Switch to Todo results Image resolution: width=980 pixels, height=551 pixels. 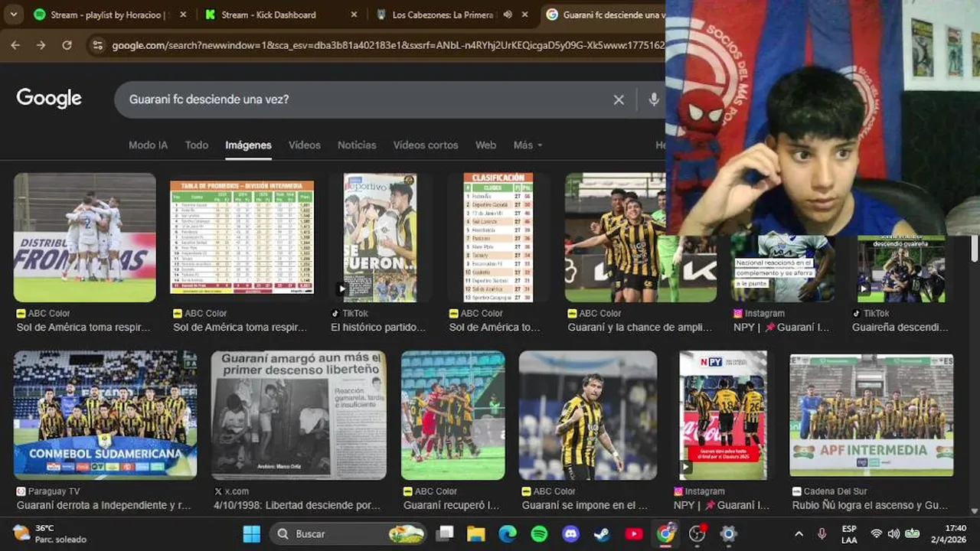[x=197, y=145]
